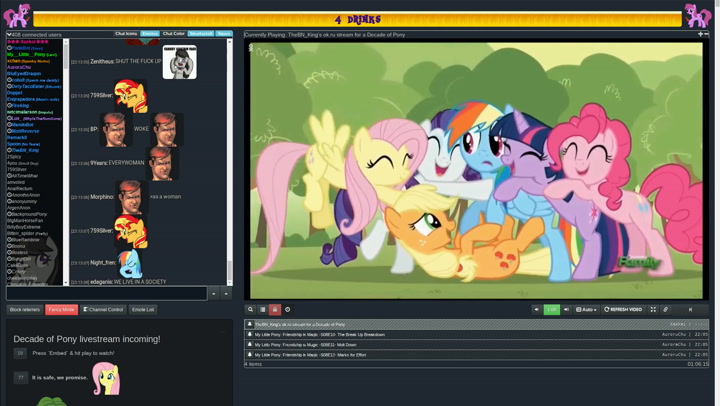Open the Auto quality dropdown

pyautogui.click(x=586, y=310)
